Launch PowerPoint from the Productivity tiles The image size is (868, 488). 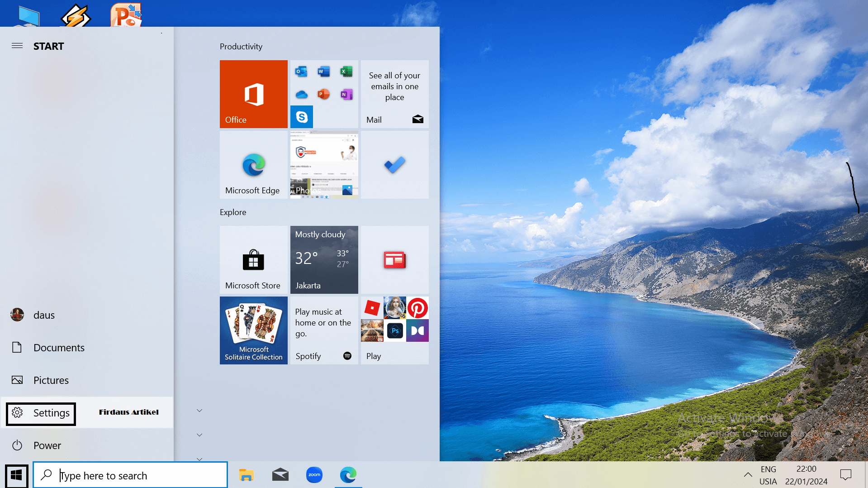[324, 94]
